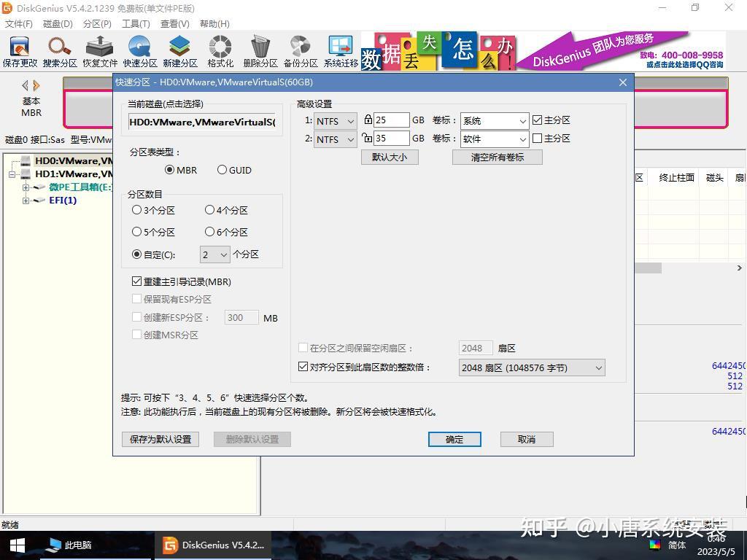Open the 查看(V) menu

pos(175,24)
